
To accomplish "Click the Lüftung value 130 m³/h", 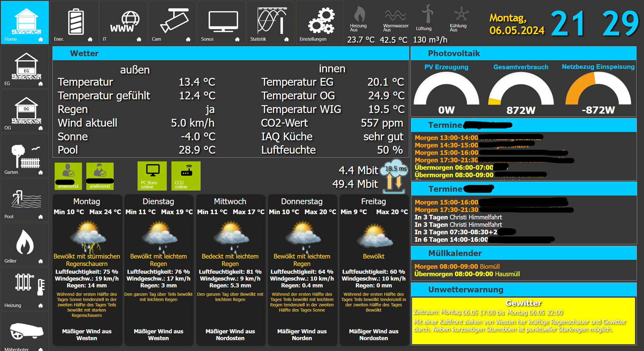I will [430, 40].
